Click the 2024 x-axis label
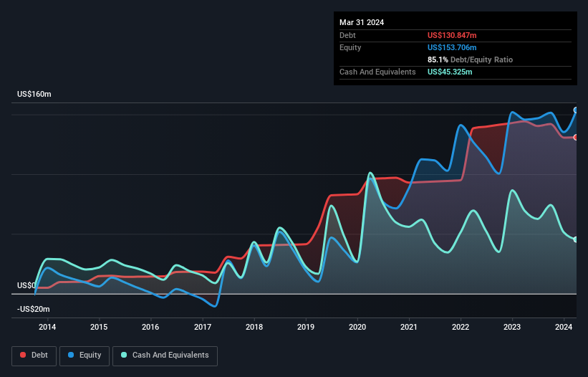This screenshot has width=588, height=377. (564, 327)
